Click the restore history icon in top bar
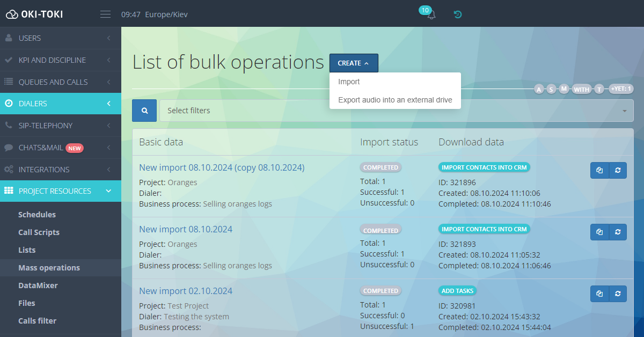This screenshot has width=644, height=337. point(457,14)
